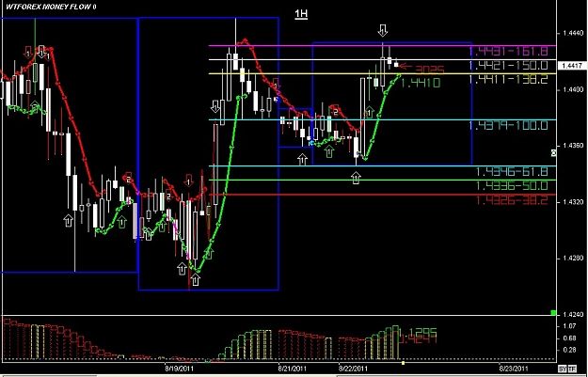This screenshot has width=588, height=377.
Task: Select the 1.4326-38.2 Fibonacci label
Action: [512, 200]
